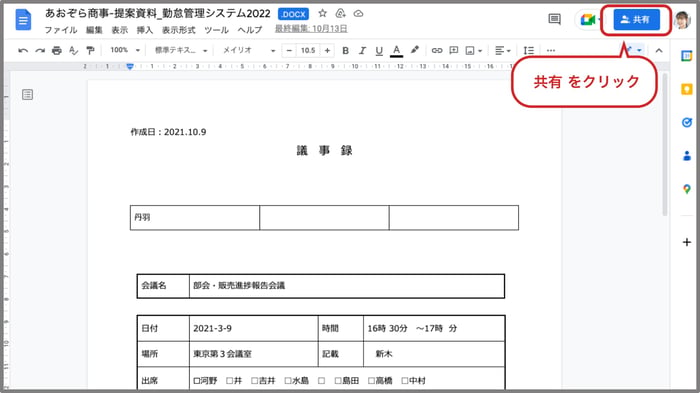Collapse the menus with the up chevron
700x393 pixels.
pos(659,50)
